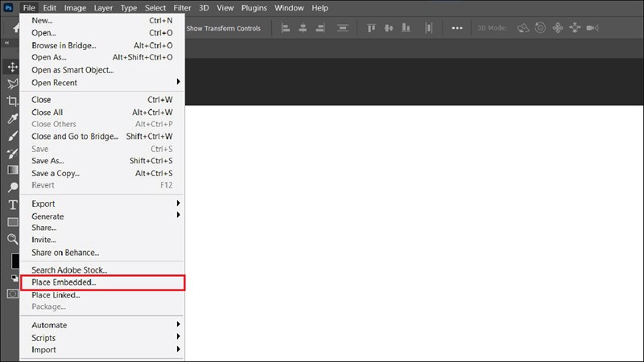Expand the Export submenu
The width and height of the screenshot is (644, 362).
102,204
